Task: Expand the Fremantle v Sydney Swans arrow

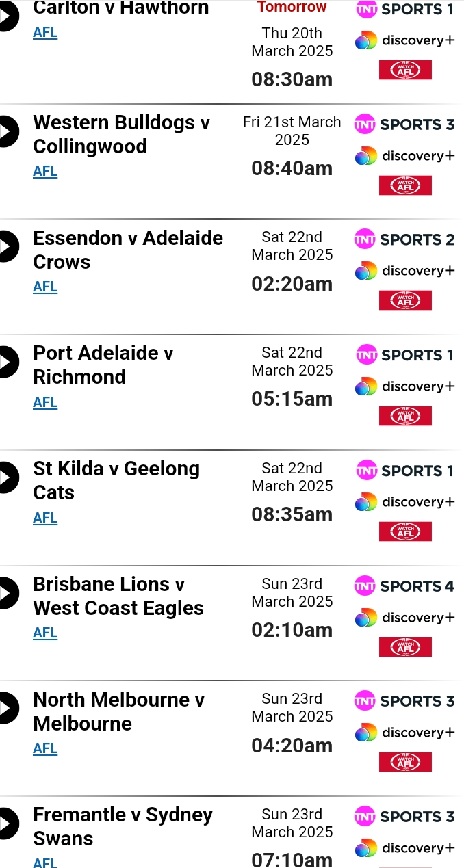Action: point(8,823)
